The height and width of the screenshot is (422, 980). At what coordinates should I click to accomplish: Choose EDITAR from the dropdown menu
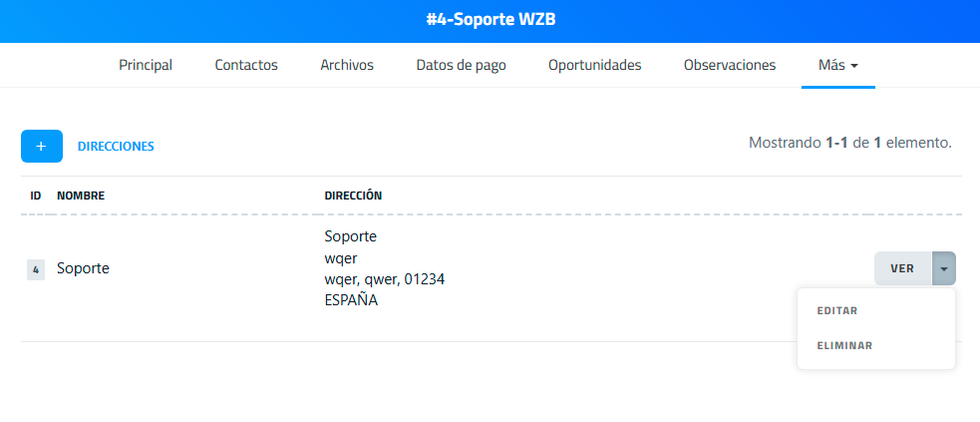pyautogui.click(x=837, y=310)
